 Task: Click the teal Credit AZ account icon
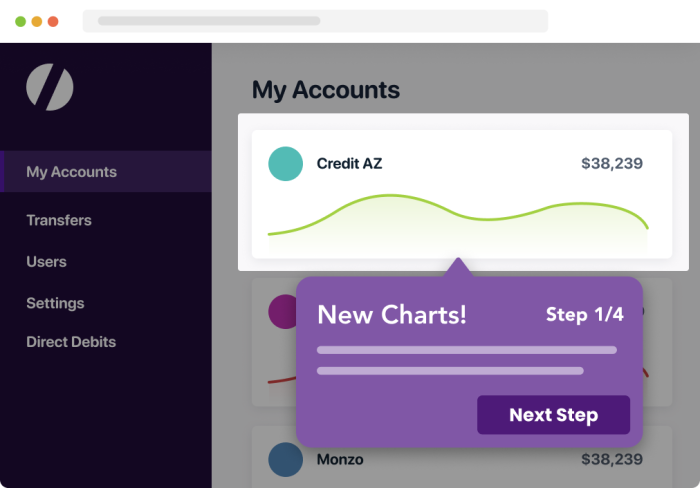[x=285, y=164]
